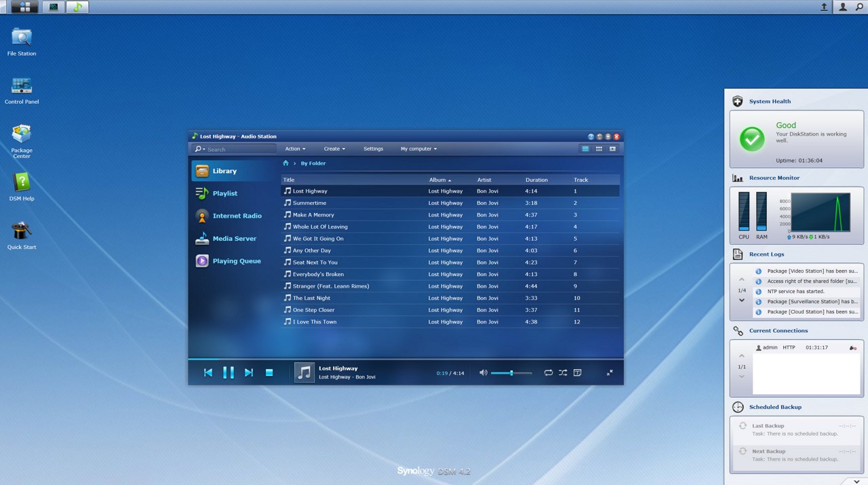Select the song Summertime
This screenshot has width=868, height=485.
[x=450, y=203]
